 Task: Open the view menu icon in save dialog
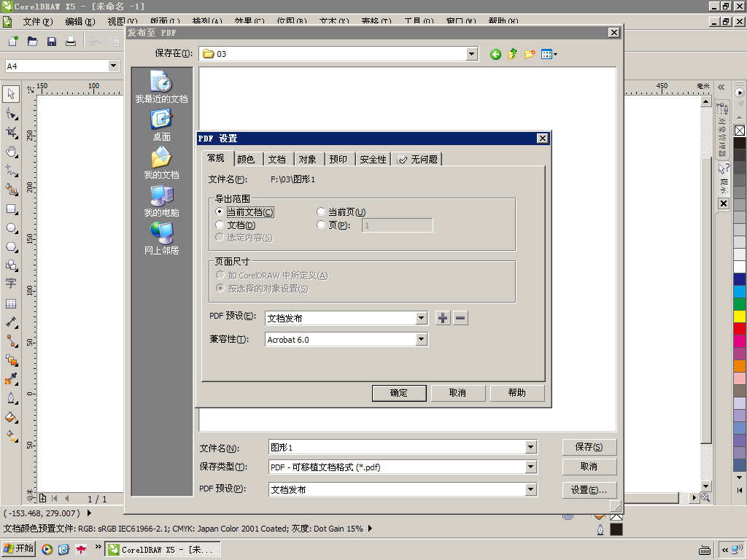(549, 54)
